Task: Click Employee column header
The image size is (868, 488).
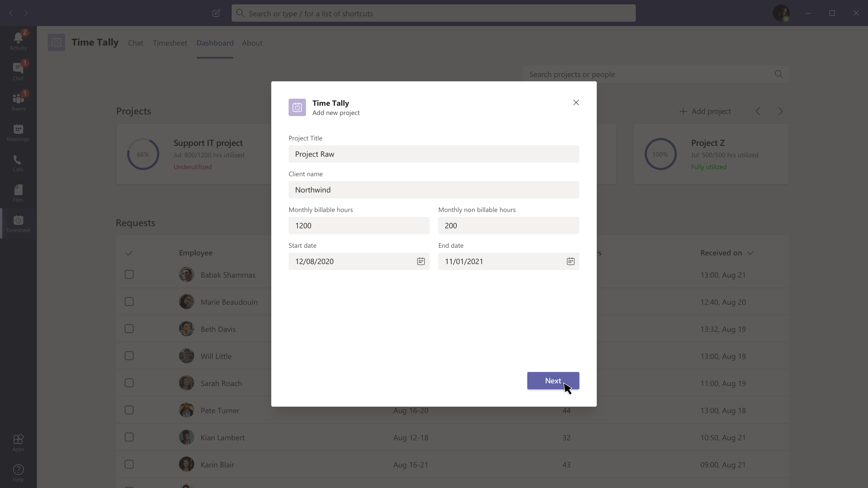Action: (x=195, y=253)
